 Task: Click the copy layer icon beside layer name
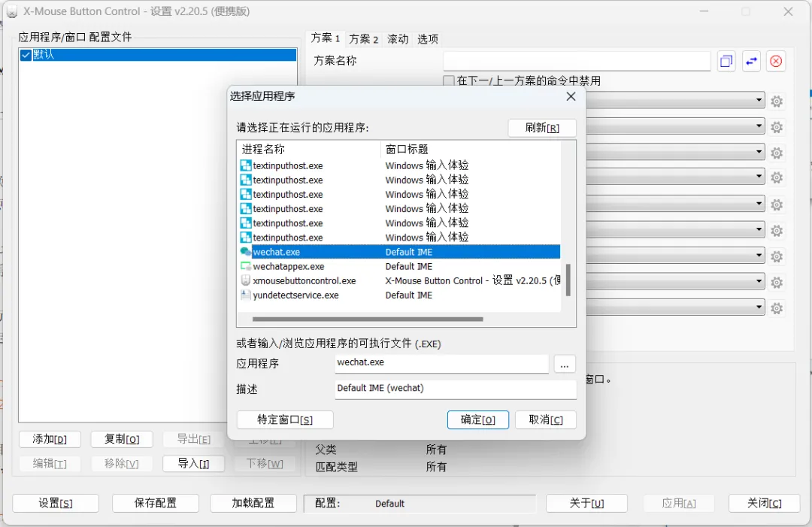pos(726,62)
